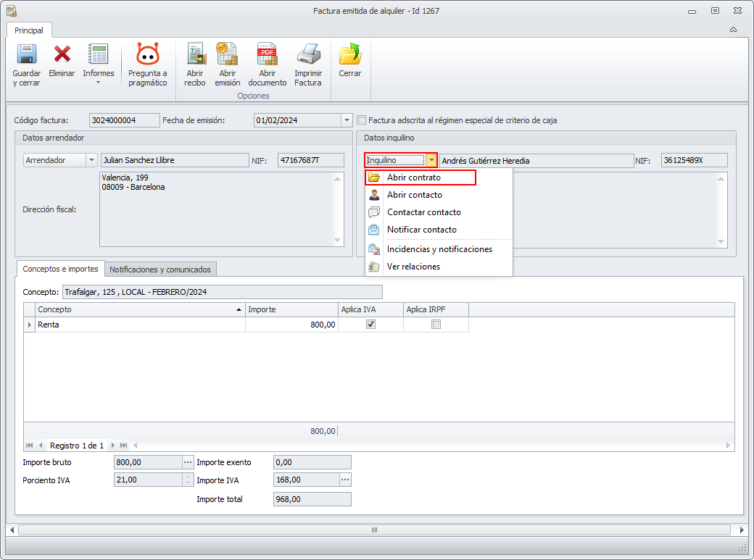This screenshot has height=560, width=754.
Task: Click the envelope icon for Notificar contacto
Action: click(x=374, y=229)
